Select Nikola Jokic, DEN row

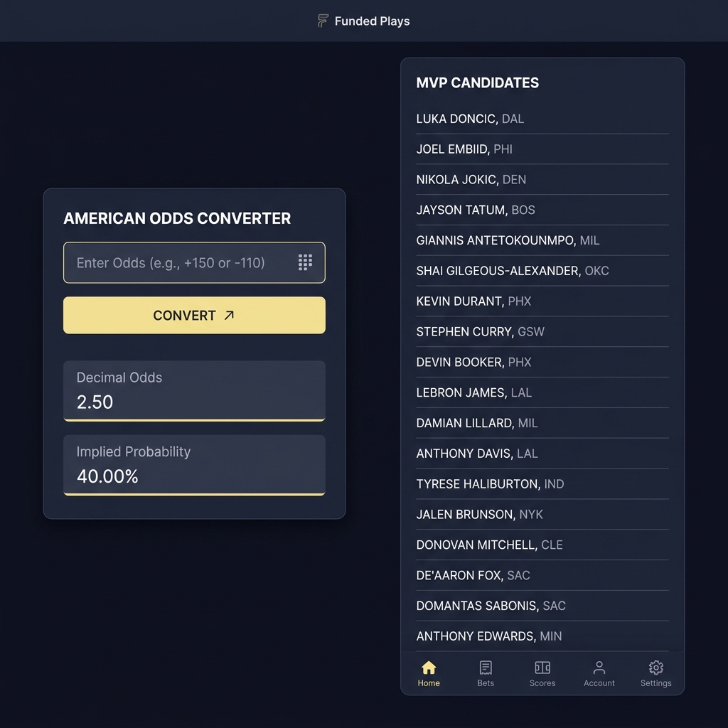(542, 180)
